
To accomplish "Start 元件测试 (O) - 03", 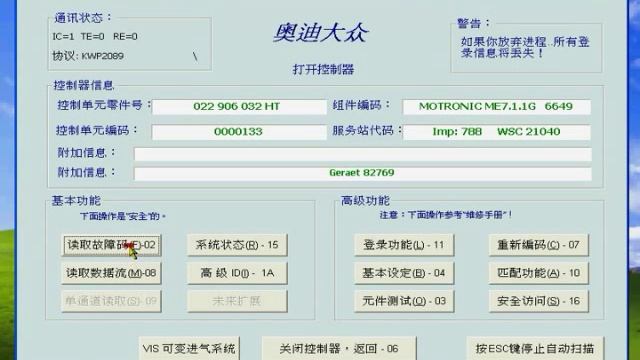I will tap(404, 301).
